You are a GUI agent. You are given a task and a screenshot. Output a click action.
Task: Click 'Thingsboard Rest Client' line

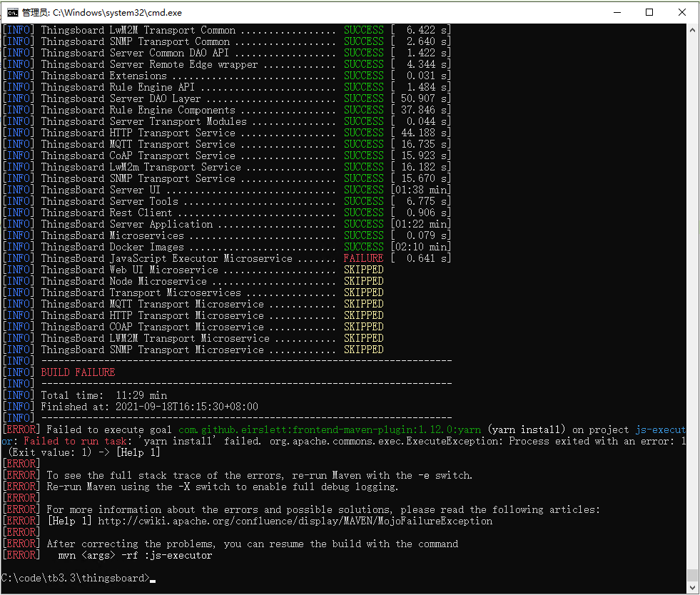coord(227,213)
